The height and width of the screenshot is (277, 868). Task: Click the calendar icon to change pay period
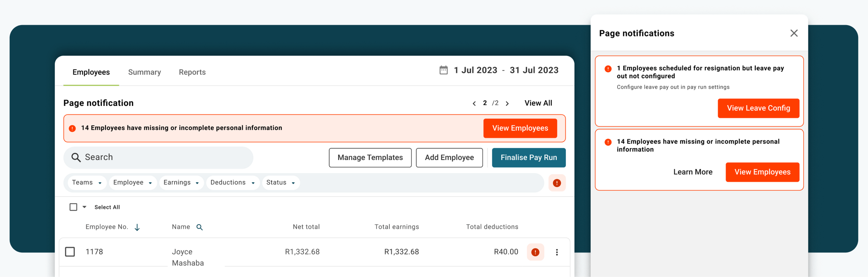[x=443, y=71]
